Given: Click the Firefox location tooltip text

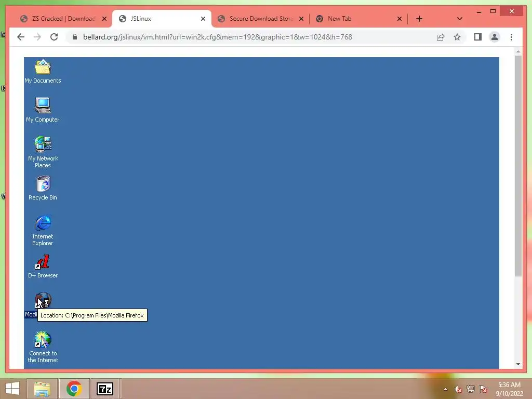Looking at the screenshot, I should (x=92, y=315).
